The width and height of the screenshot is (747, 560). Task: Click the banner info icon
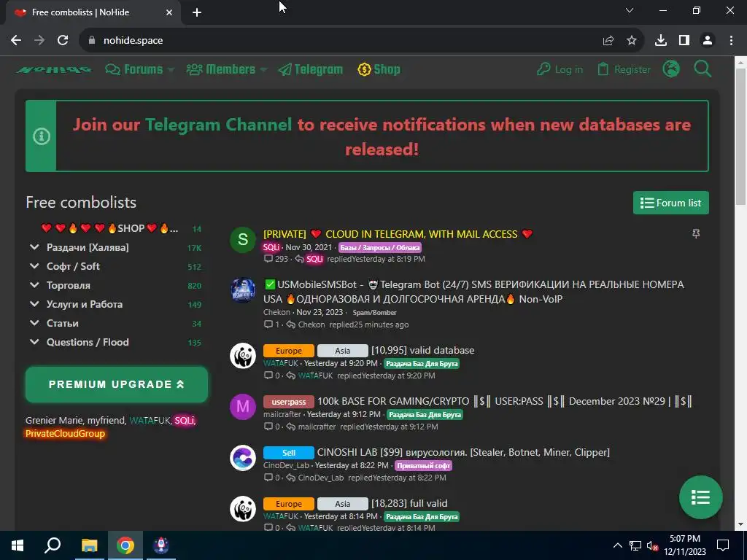[x=42, y=136]
